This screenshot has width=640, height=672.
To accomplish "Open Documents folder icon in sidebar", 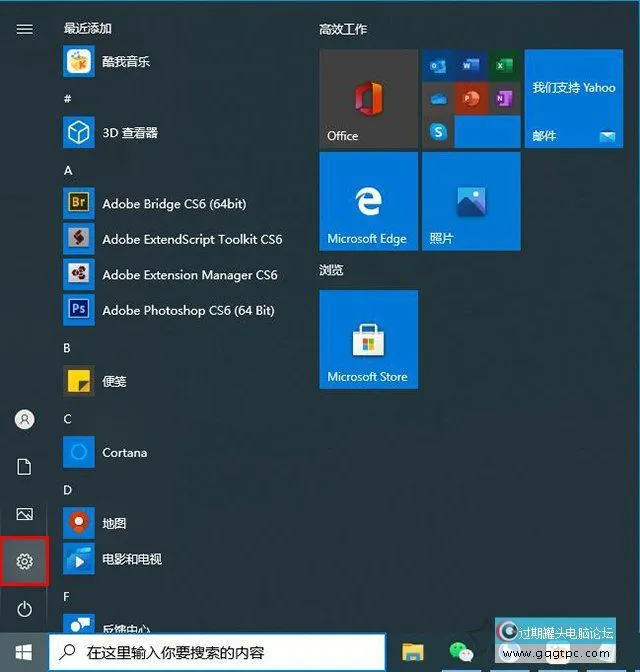I will point(24,467).
